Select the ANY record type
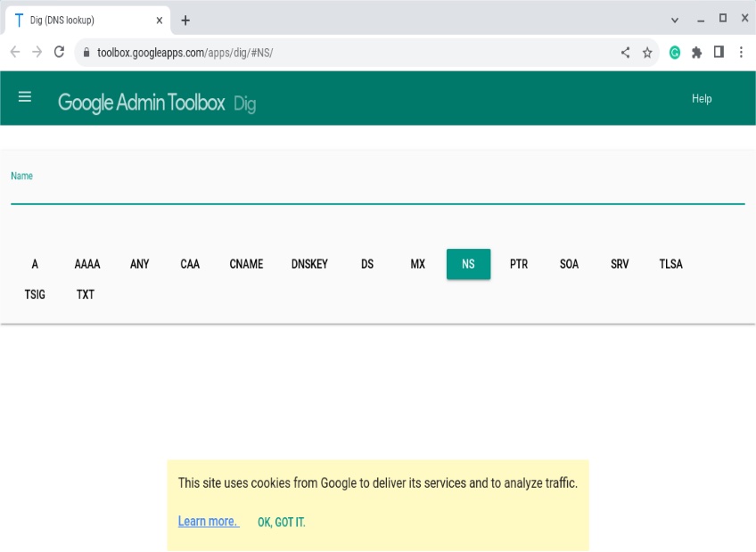 pyautogui.click(x=140, y=264)
